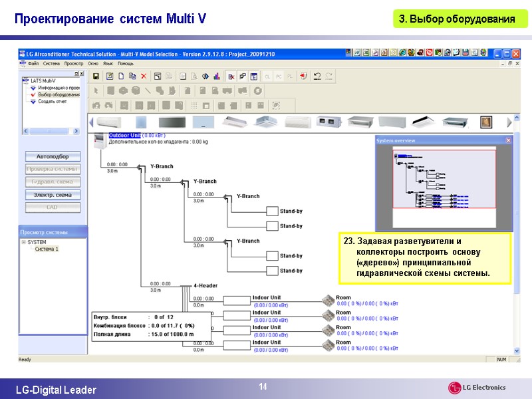The height and width of the screenshot is (399, 532).
Task: Click the diagram vertical scrollbar down arrow
Action: 517,351
